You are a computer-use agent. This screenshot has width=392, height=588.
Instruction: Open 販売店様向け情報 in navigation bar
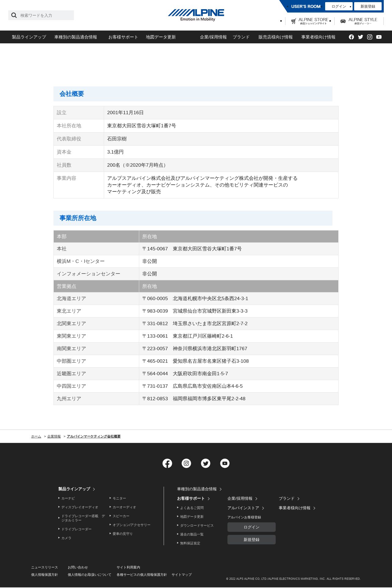pos(276,37)
